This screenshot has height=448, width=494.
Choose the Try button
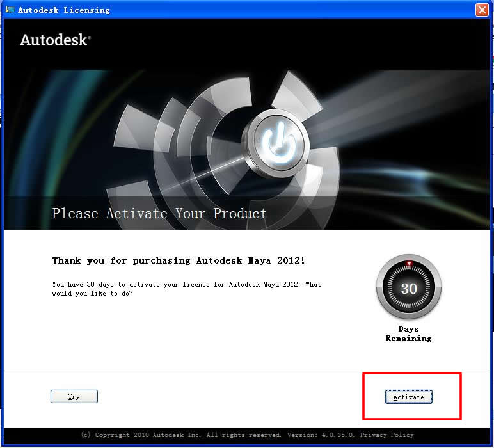pos(74,396)
